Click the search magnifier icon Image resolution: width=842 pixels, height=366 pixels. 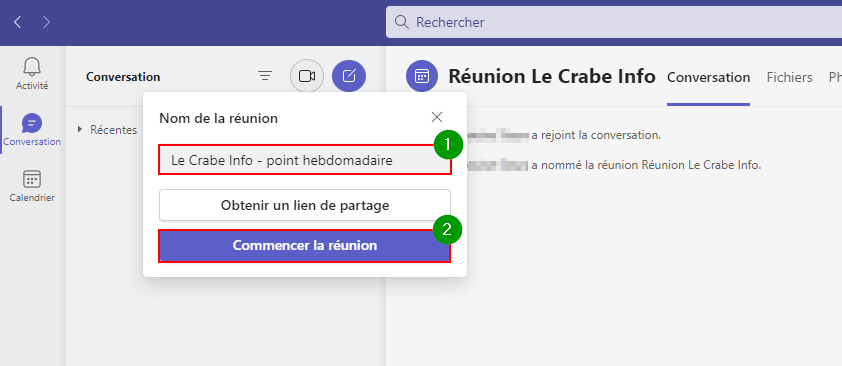pyautogui.click(x=402, y=22)
